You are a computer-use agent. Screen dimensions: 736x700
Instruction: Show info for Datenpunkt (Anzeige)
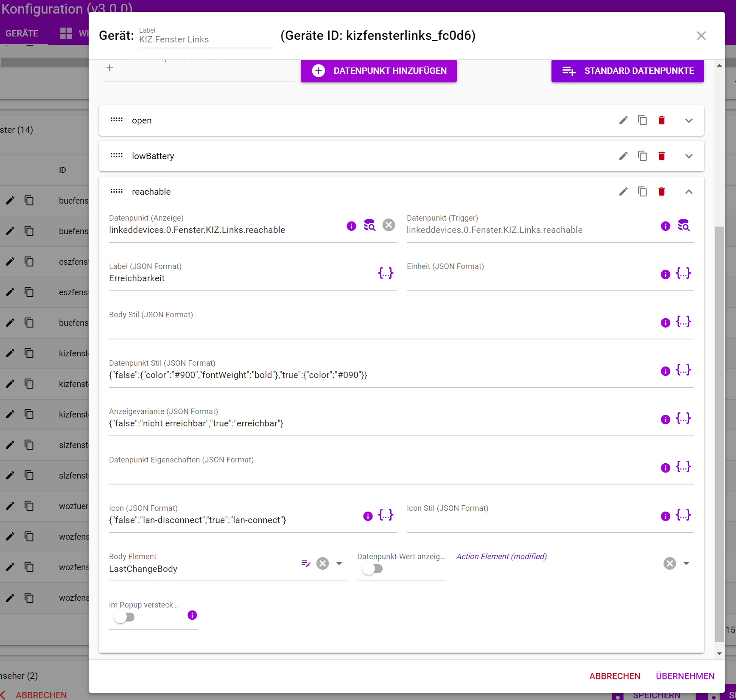351,226
